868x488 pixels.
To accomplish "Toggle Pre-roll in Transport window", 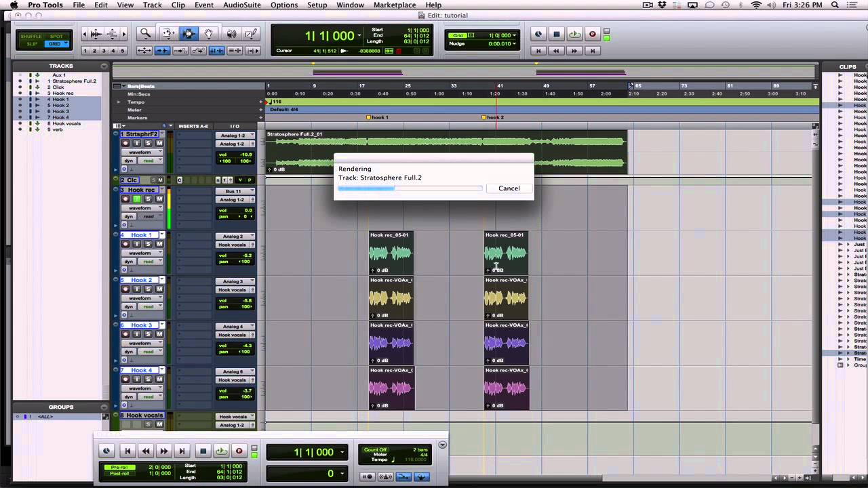I will point(119,467).
